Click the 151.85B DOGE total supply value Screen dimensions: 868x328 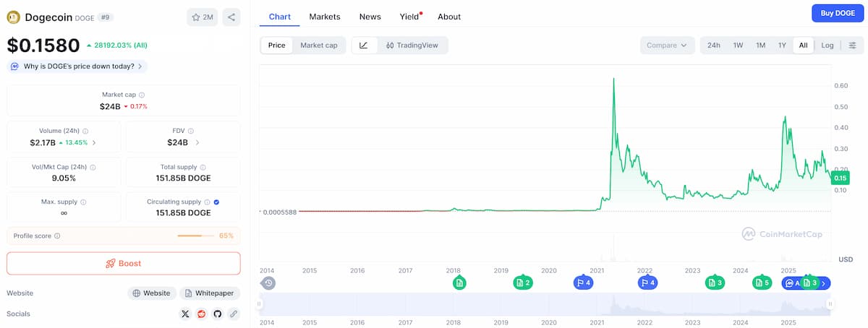(183, 178)
